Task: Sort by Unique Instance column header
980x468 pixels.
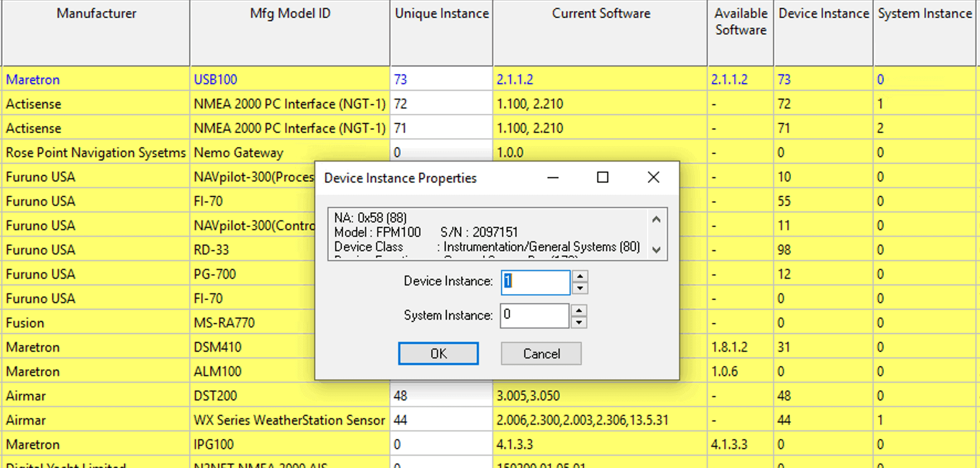Action: [x=441, y=33]
